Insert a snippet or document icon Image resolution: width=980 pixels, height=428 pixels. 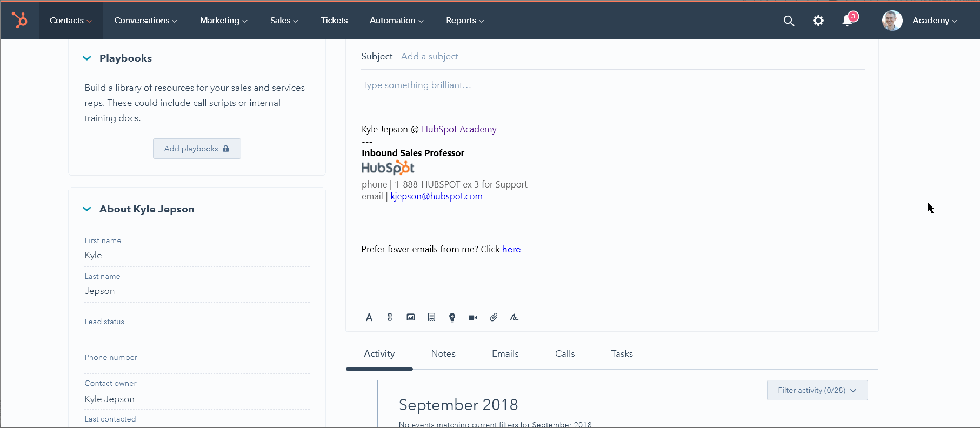coord(431,317)
